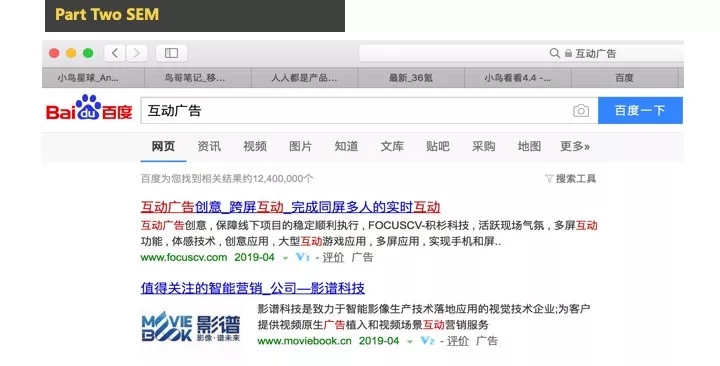Image resolution: width=720 pixels, height=366 pixels.
Task: Select the 贴吧 search category
Action: pyautogui.click(x=438, y=146)
